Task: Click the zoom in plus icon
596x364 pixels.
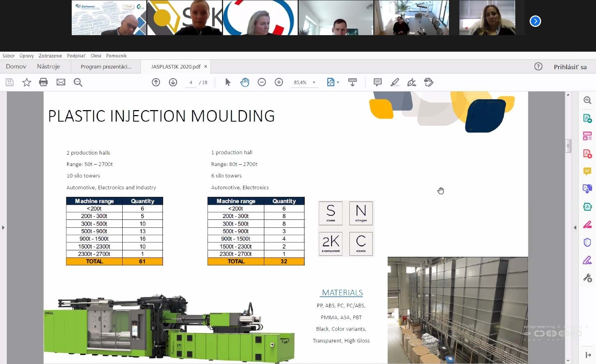Action: [x=279, y=82]
